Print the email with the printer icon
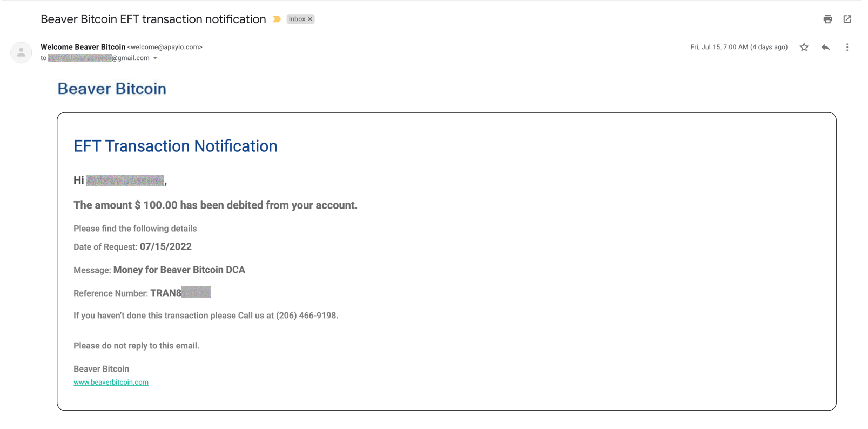The image size is (868, 429). [827, 19]
